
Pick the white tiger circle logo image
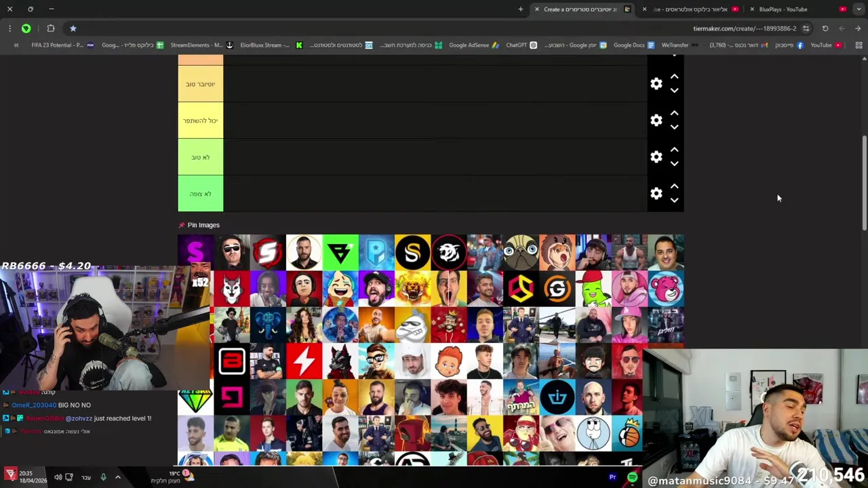click(449, 252)
